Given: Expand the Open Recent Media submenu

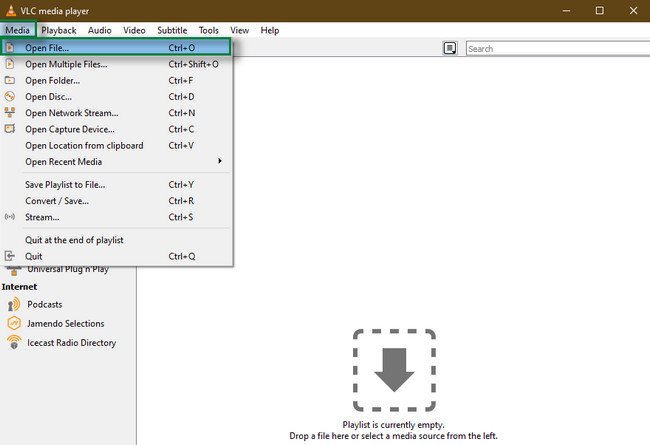Looking at the screenshot, I should (116, 162).
